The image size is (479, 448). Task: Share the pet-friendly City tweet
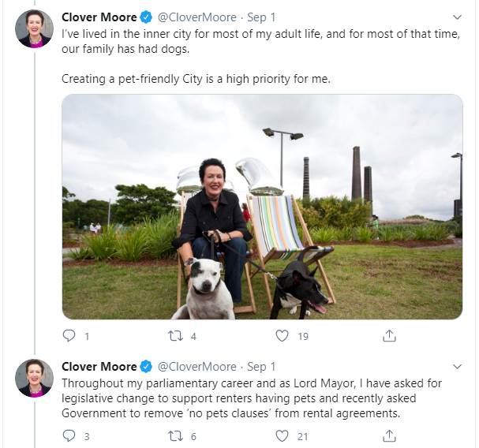tap(389, 336)
